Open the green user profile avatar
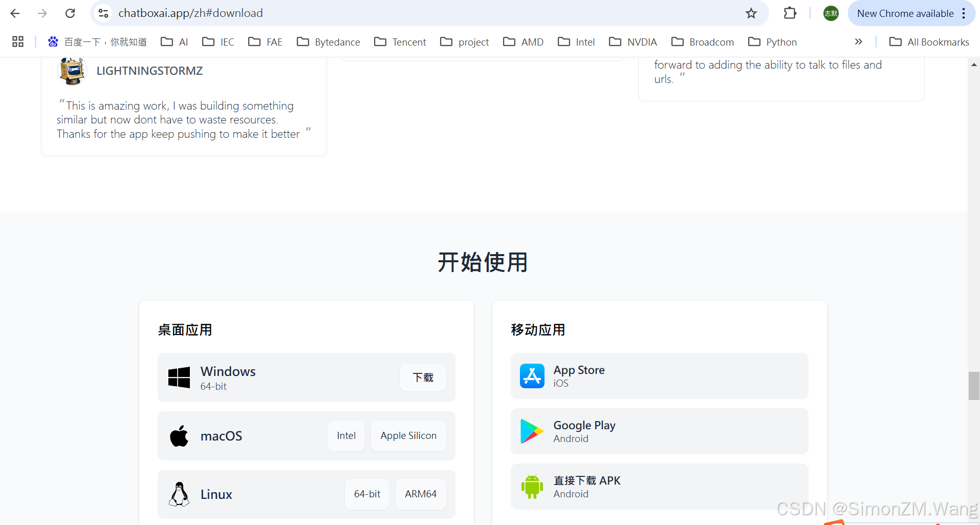The image size is (980, 525). pos(831,13)
